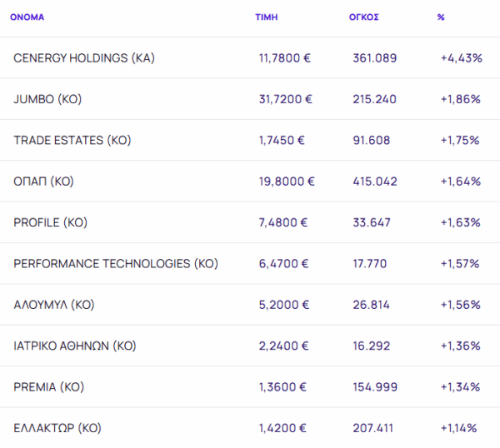Open PROFILE (ΚΟ) stock
The height and width of the screenshot is (448, 500).
[50, 222]
